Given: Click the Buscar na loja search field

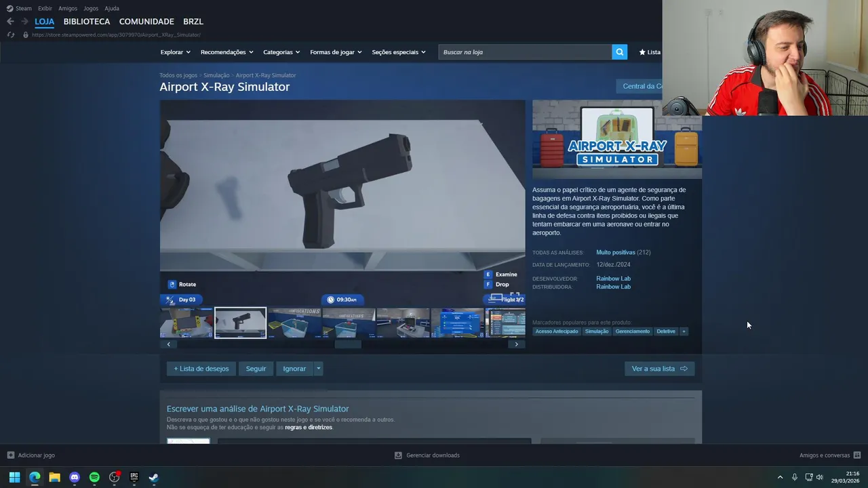Looking at the screenshot, I should pyautogui.click(x=525, y=52).
